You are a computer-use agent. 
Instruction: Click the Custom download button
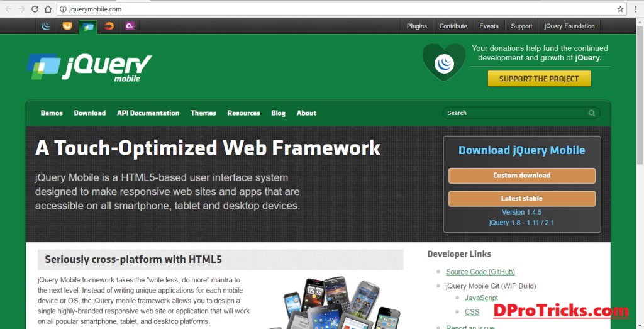pos(521,176)
